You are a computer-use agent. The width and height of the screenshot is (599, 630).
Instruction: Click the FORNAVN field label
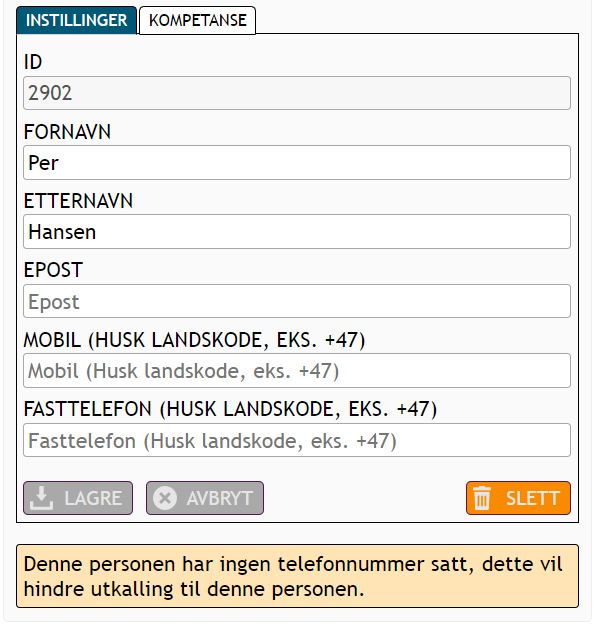(x=67, y=132)
